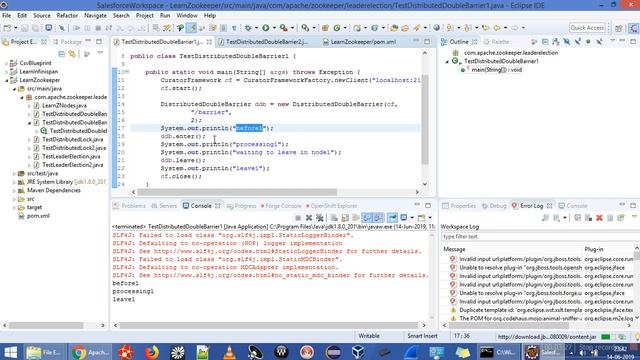
Task: Clear the Console output
Action: 333,218
